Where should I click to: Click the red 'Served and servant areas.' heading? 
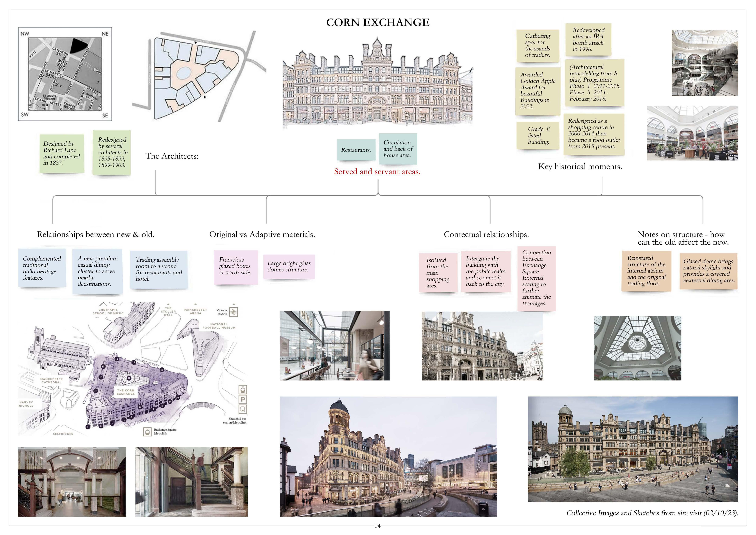click(x=377, y=172)
